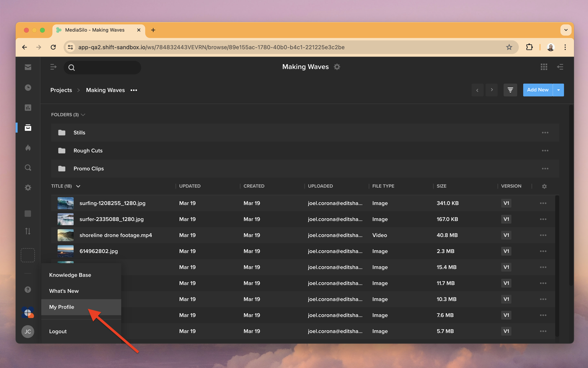The image size is (588, 368).
Task: Open the Spotlight flame icon in sidebar
Action: [28, 148]
